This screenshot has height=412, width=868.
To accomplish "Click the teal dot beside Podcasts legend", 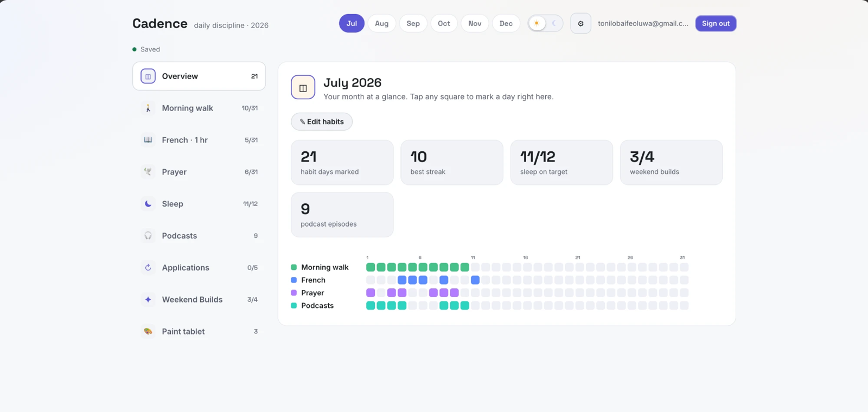I will 294,306.
